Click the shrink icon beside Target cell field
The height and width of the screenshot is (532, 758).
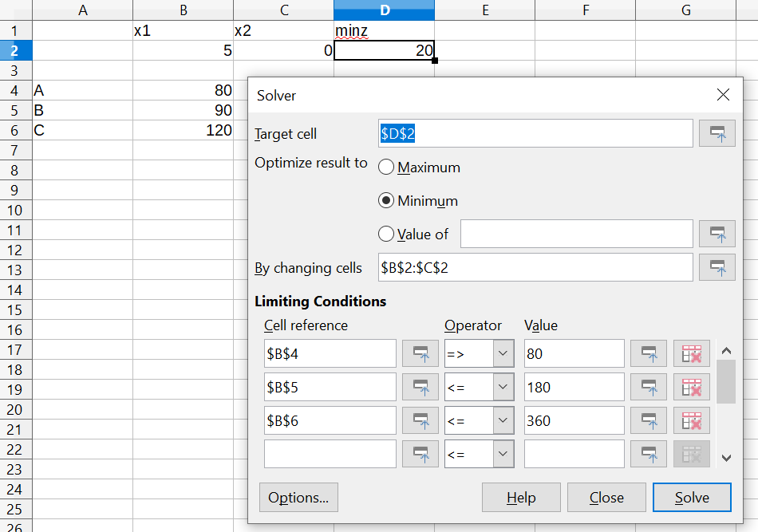717,133
